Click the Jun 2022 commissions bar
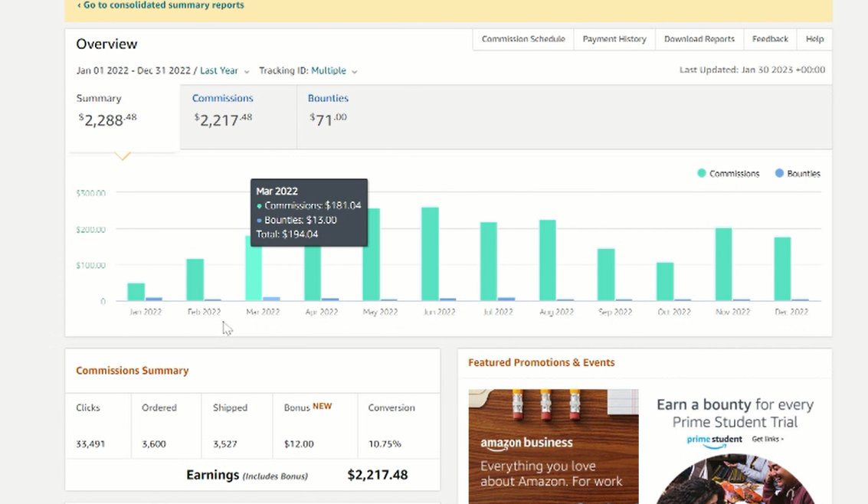 tap(430, 254)
